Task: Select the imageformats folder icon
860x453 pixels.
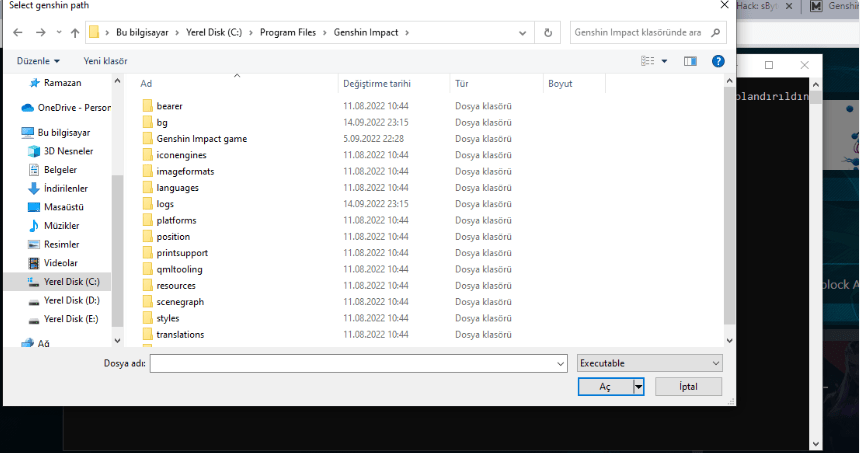Action: [x=148, y=171]
